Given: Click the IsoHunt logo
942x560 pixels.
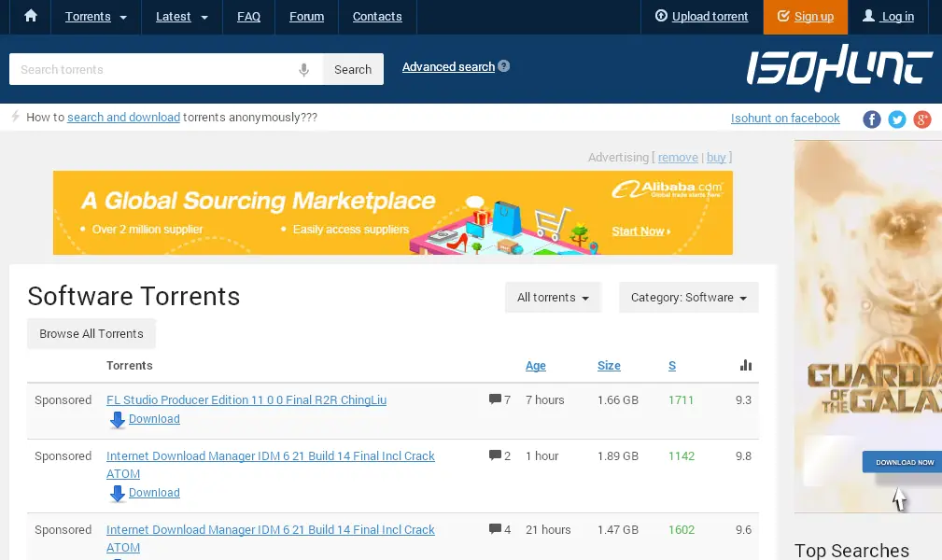Looking at the screenshot, I should pyautogui.click(x=839, y=67).
